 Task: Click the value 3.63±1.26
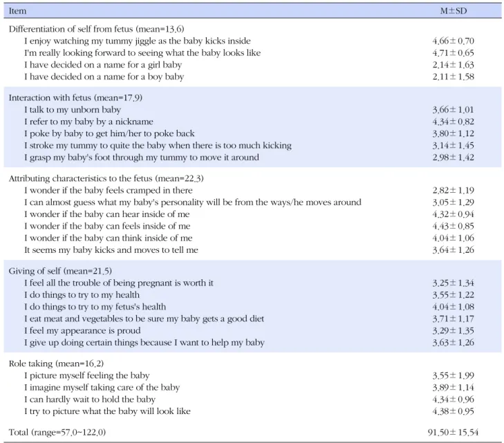click(454, 342)
